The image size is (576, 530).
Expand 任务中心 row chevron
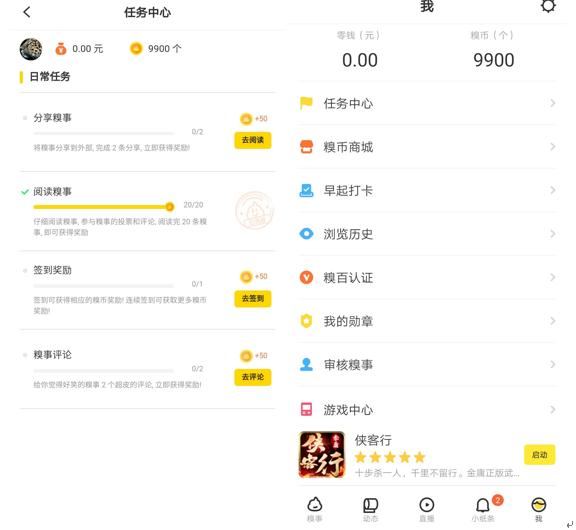point(552,103)
